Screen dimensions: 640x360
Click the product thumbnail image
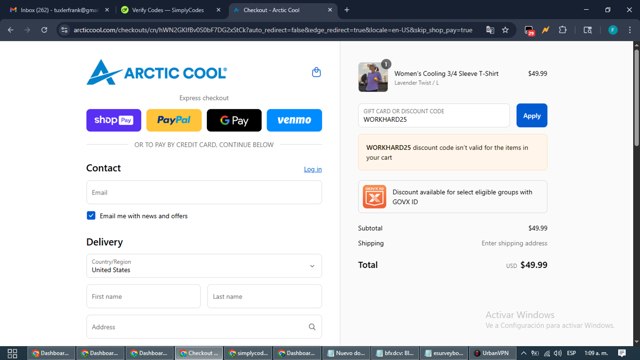(x=373, y=77)
